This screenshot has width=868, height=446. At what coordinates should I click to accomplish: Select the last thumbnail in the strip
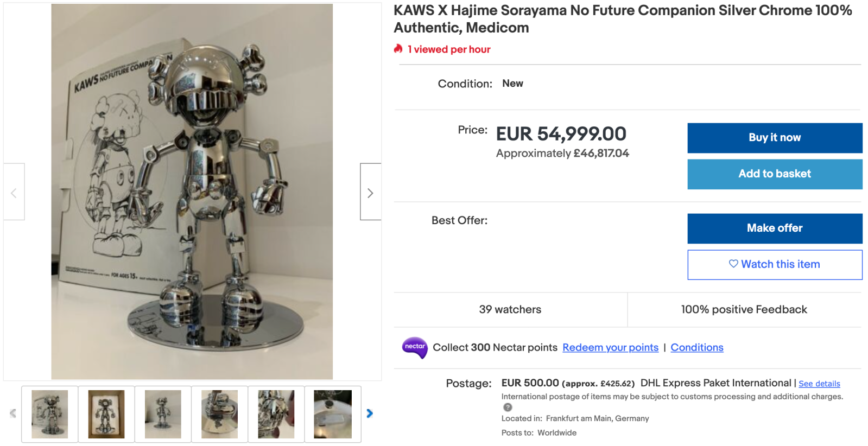pyautogui.click(x=333, y=414)
